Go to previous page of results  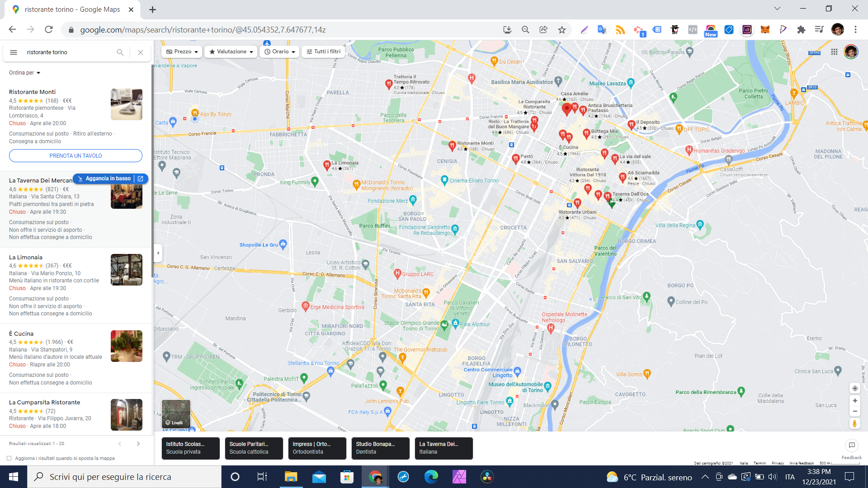120,444
